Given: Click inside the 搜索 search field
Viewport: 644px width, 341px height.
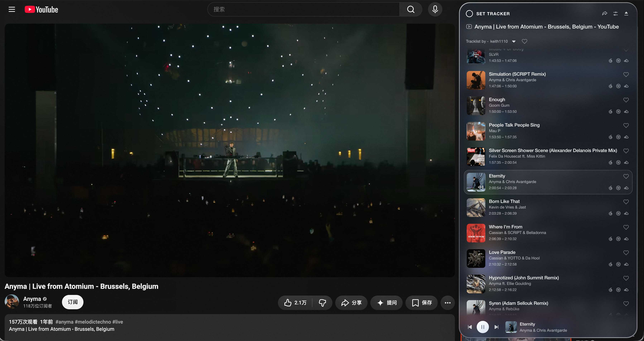Looking at the screenshot, I should point(304,10).
